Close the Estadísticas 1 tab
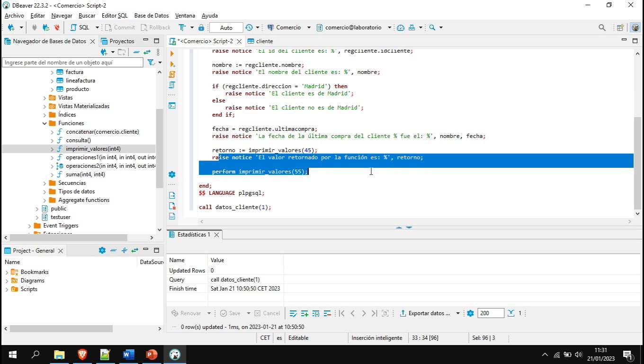Image resolution: width=644 pixels, height=364 pixels. pyautogui.click(x=217, y=235)
